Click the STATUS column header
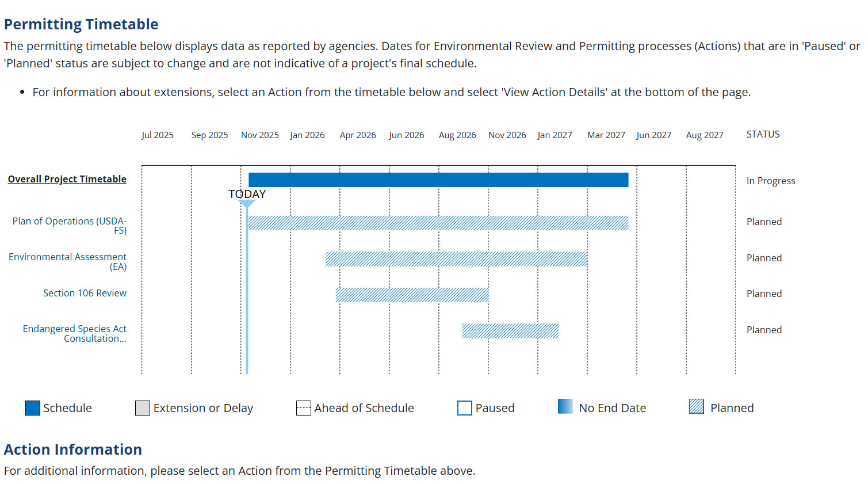 (763, 134)
